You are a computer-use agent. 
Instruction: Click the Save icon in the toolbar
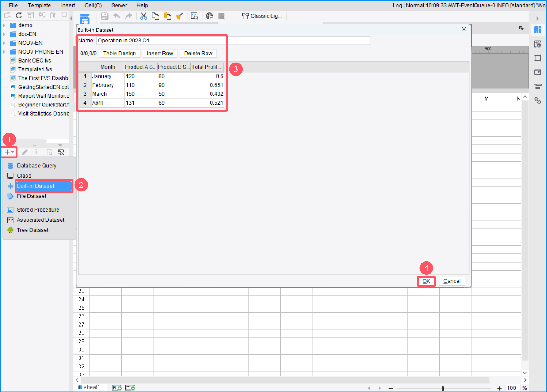(104, 16)
